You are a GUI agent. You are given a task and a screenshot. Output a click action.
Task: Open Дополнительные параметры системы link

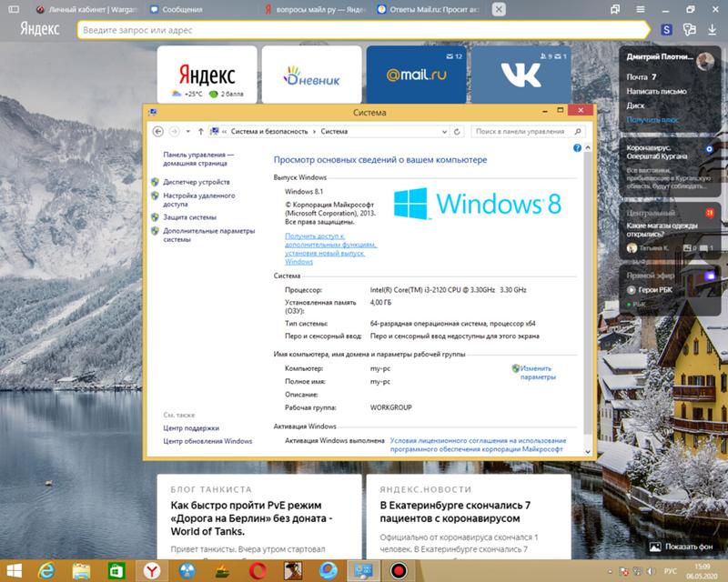(209, 235)
